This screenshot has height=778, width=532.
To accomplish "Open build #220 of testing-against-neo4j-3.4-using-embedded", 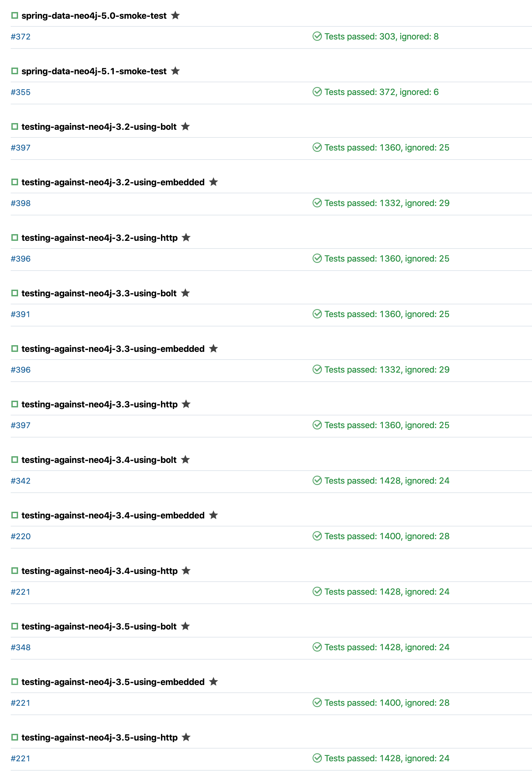I will tap(21, 536).
